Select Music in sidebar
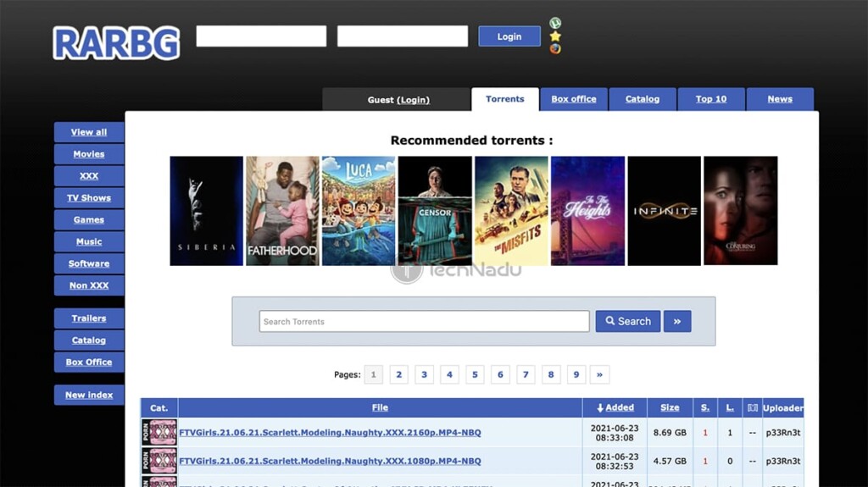868x487 pixels. pyautogui.click(x=89, y=242)
